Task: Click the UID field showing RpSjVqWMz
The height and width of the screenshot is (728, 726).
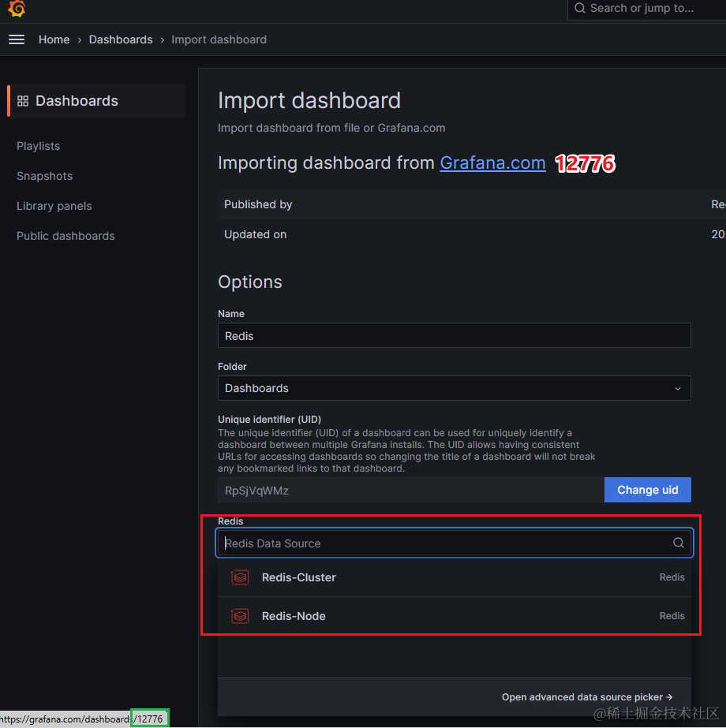Action: tap(410, 490)
